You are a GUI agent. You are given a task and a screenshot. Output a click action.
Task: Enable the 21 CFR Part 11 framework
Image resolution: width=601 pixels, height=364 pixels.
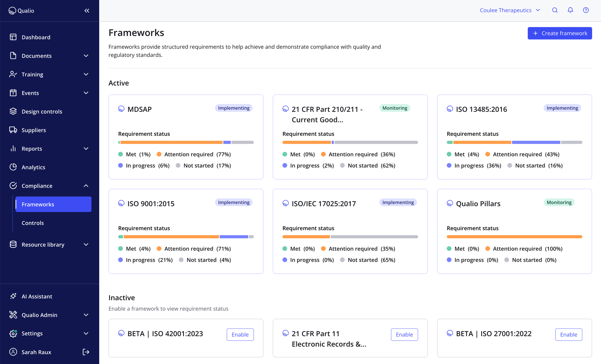(404, 334)
